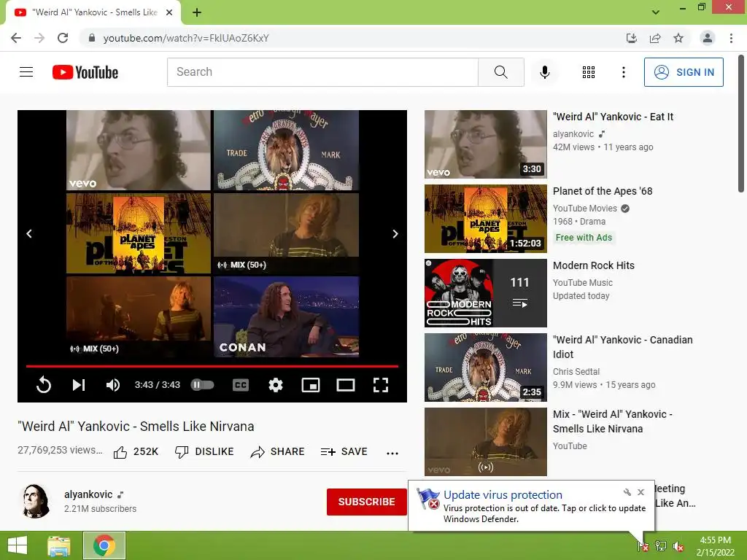Click the YouTube Movies channel name
The image size is (747, 560).
(x=584, y=209)
